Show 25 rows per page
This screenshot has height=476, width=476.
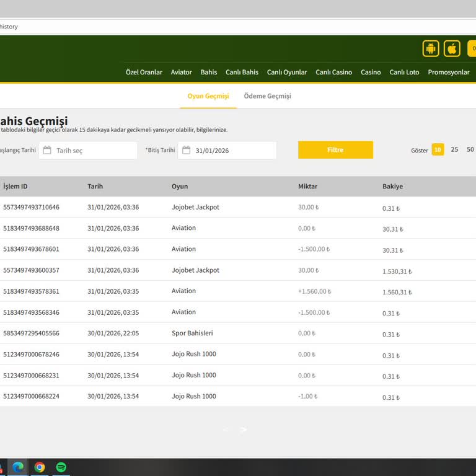pyautogui.click(x=454, y=150)
